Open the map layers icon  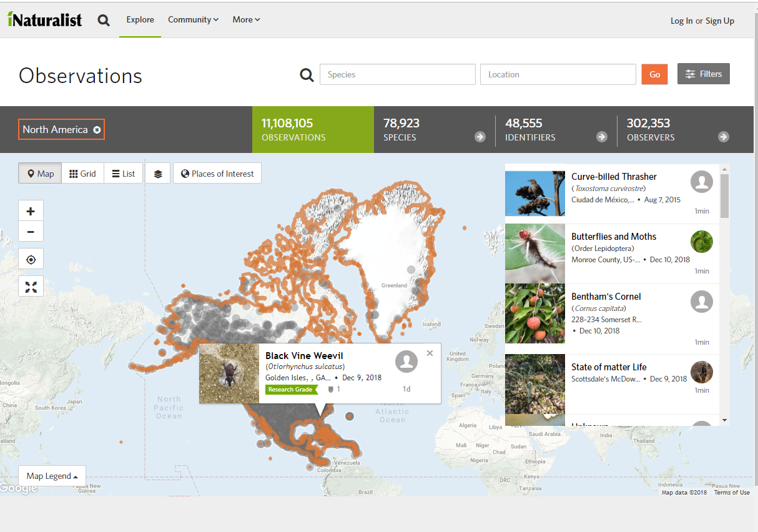click(158, 174)
